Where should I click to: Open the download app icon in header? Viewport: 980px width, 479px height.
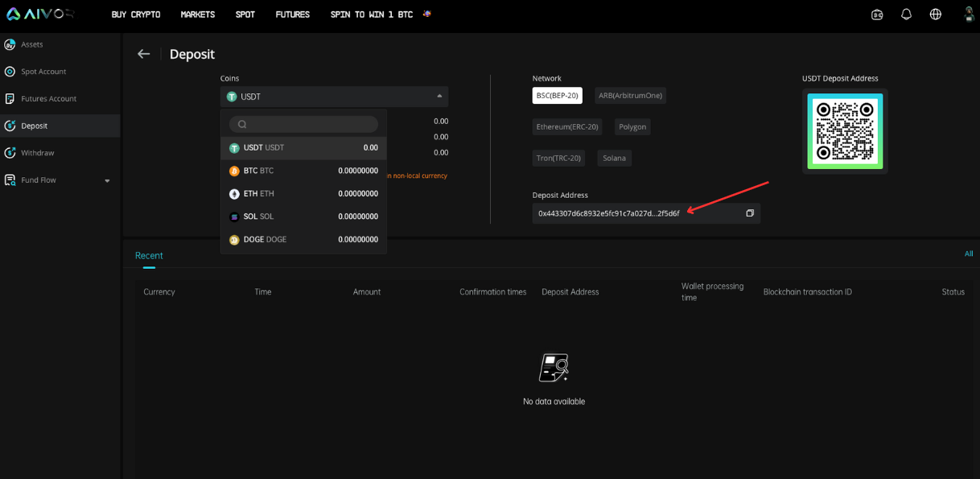pos(877,14)
